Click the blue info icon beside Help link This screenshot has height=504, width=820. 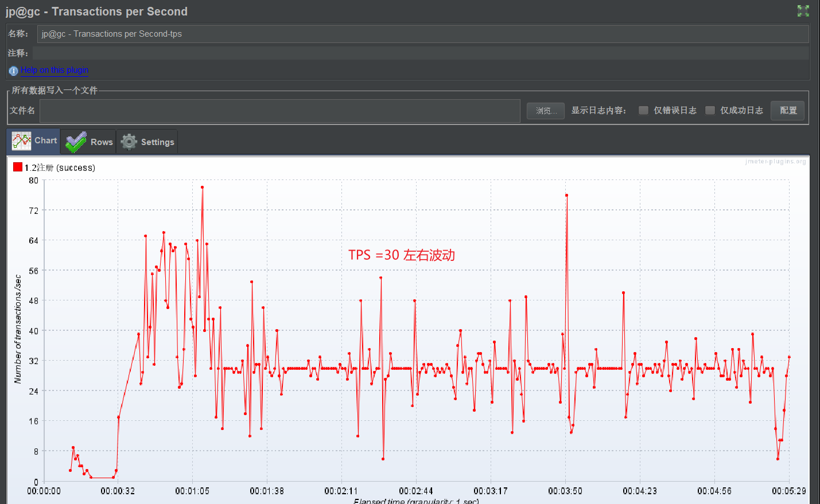coord(13,71)
